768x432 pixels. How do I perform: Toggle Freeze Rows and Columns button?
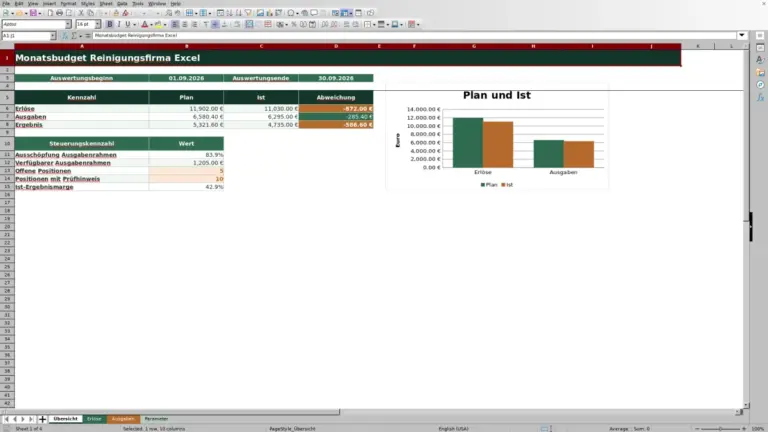click(x=344, y=13)
